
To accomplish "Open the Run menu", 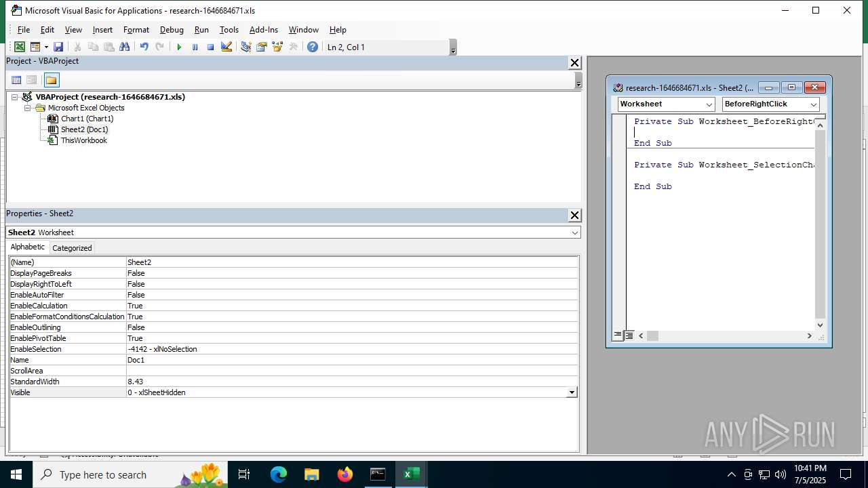I will (x=201, y=30).
